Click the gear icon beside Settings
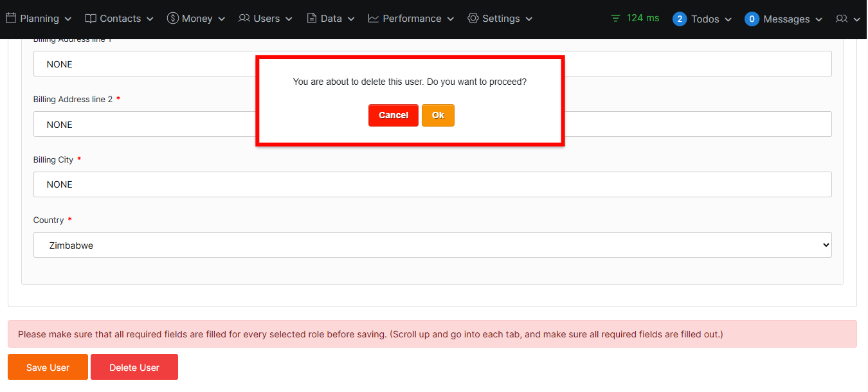Viewport: 868px width, 392px height. tap(473, 19)
